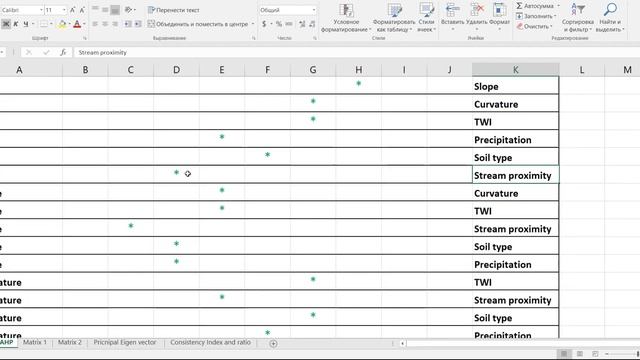Select column K header
Screen dimensions: 640x360
[x=516, y=70]
